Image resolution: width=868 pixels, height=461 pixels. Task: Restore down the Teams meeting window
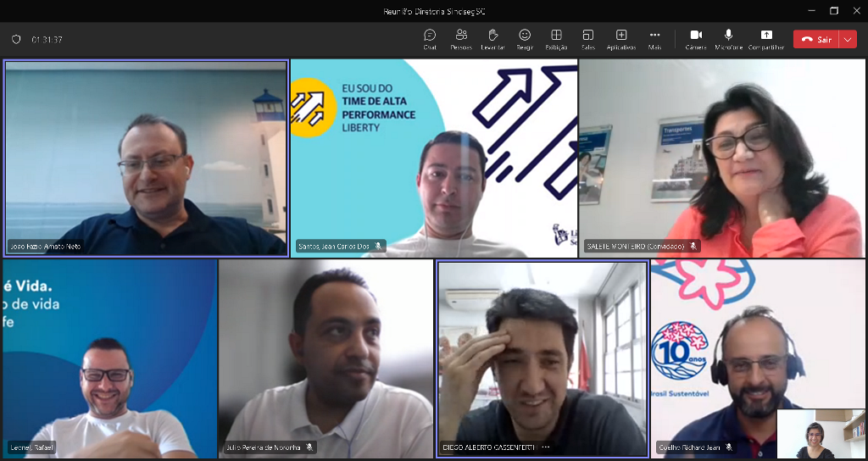[x=834, y=11]
